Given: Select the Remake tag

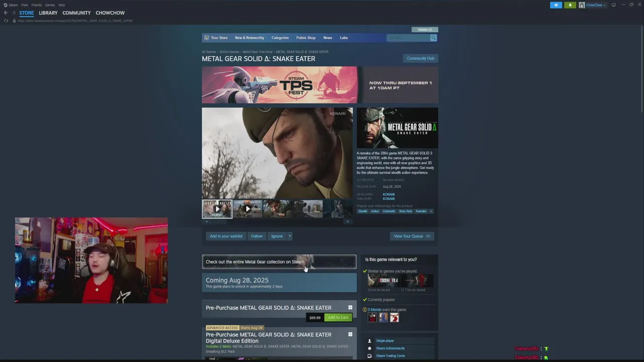Looking at the screenshot, I should (421, 211).
